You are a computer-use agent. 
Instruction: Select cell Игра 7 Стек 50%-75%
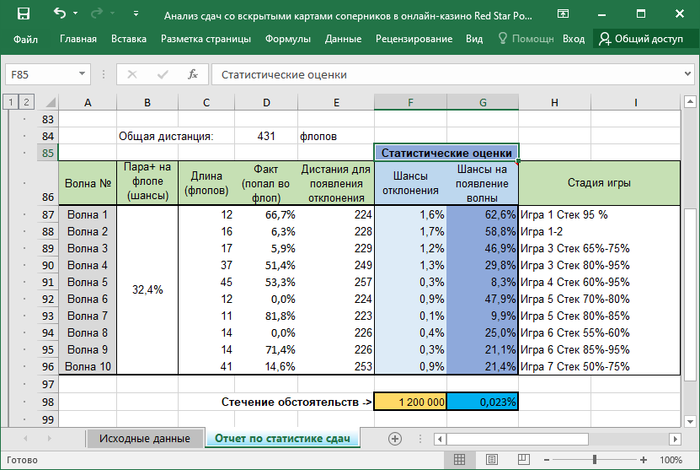click(599, 366)
